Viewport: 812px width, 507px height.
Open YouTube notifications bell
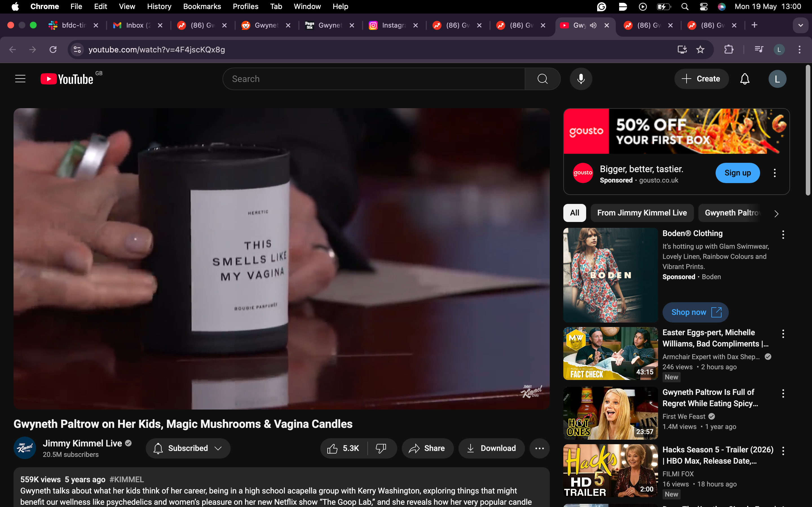[745, 79]
